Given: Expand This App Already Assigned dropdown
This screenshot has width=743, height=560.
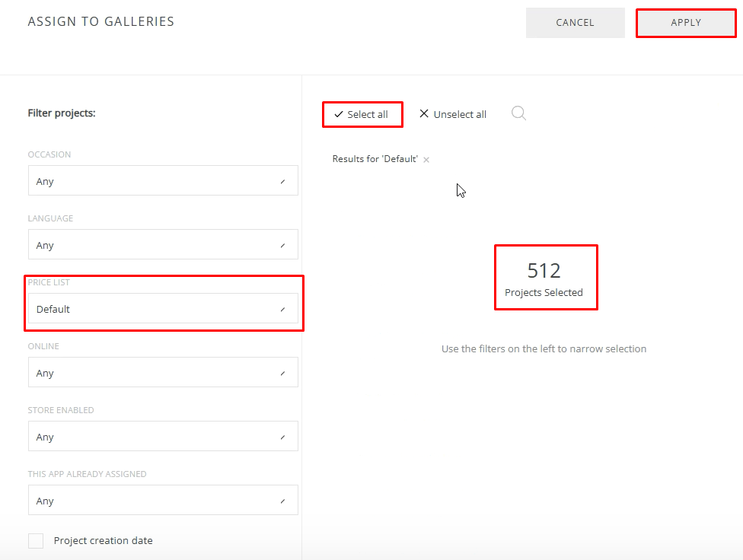Looking at the screenshot, I should [162, 501].
